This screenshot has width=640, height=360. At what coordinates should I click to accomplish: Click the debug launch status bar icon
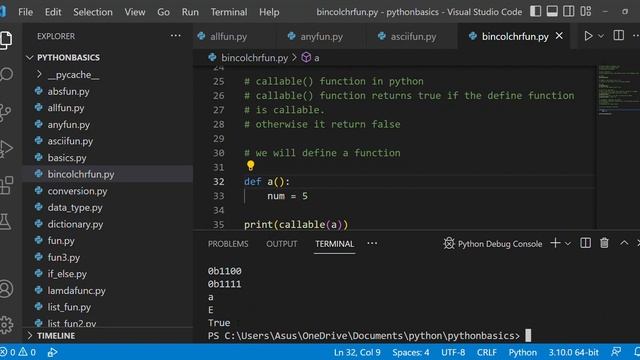52,352
